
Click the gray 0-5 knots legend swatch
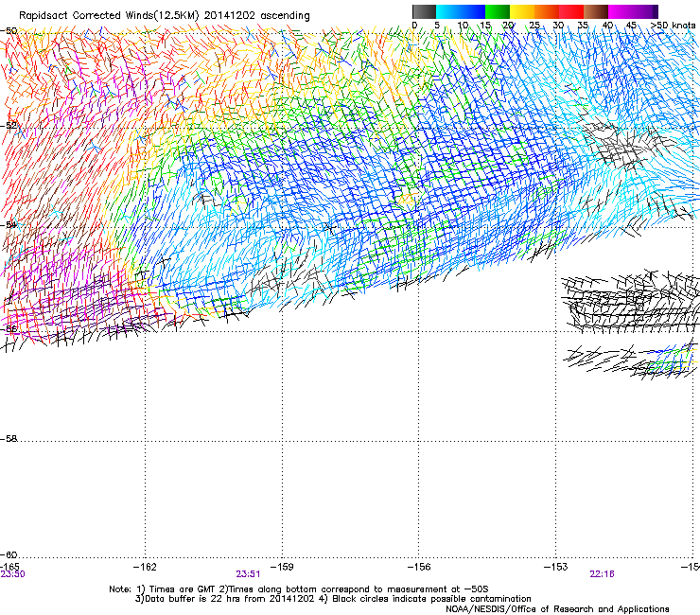(x=424, y=11)
